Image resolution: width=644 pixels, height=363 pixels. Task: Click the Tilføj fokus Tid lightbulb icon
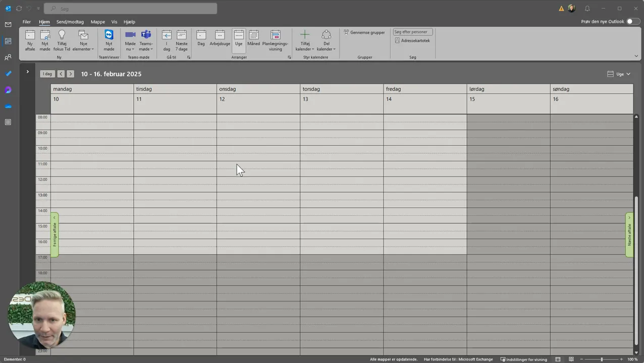pos(62,34)
